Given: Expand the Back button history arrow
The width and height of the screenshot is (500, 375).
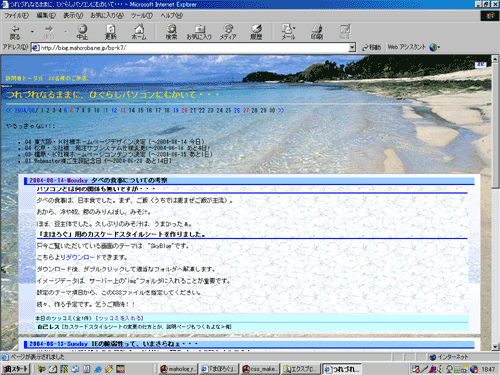Looking at the screenshot, I should click(x=32, y=32).
